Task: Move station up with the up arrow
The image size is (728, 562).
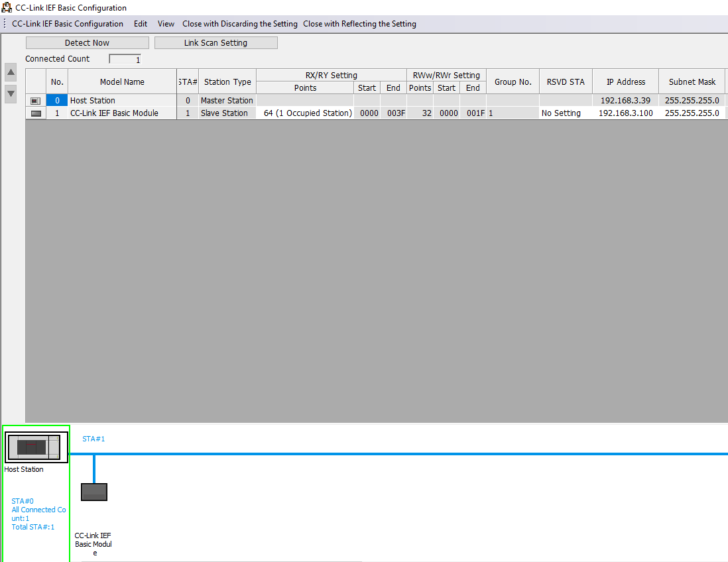Action: coord(11,72)
